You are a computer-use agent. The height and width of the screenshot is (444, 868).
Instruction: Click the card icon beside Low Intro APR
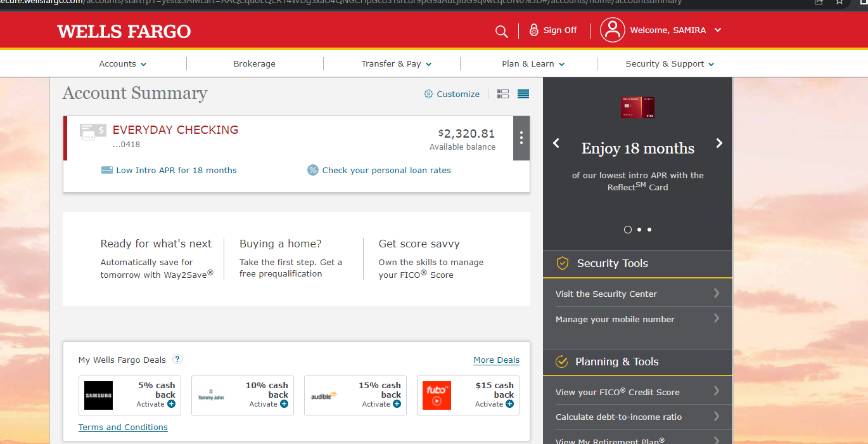point(107,170)
